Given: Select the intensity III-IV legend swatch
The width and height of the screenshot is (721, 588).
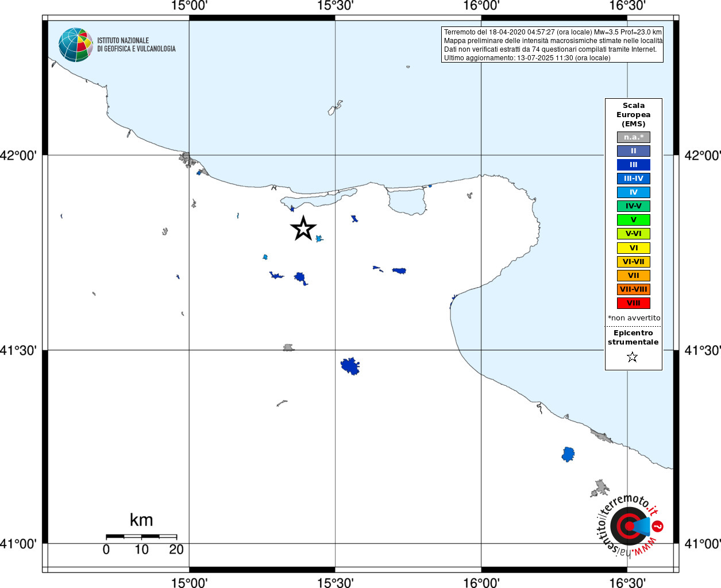Looking at the screenshot, I should tap(634, 179).
